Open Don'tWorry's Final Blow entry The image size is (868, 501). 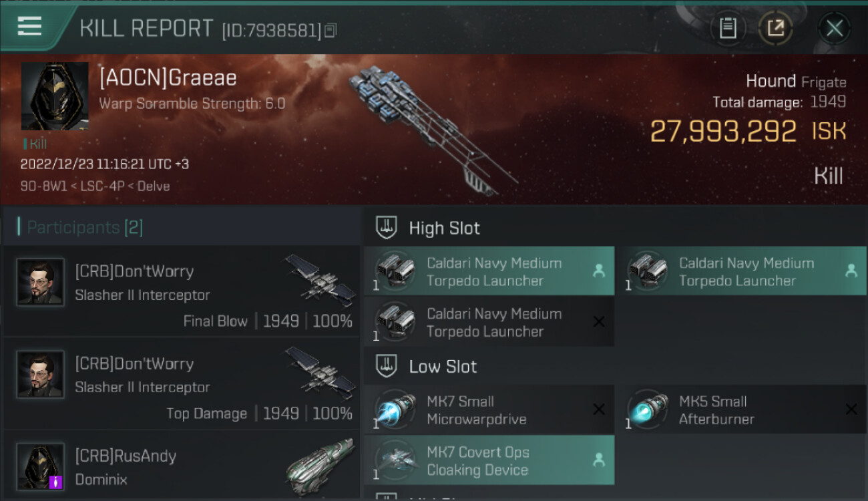[x=180, y=294]
